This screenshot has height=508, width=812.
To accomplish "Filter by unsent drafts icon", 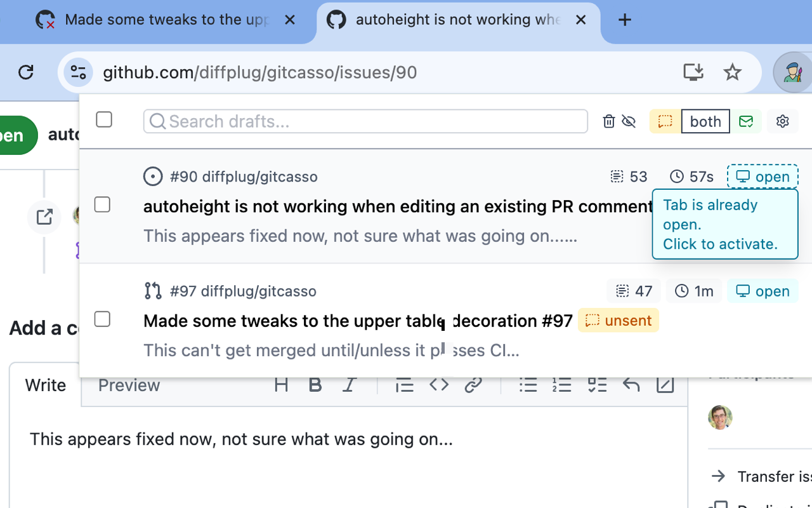I will (665, 121).
